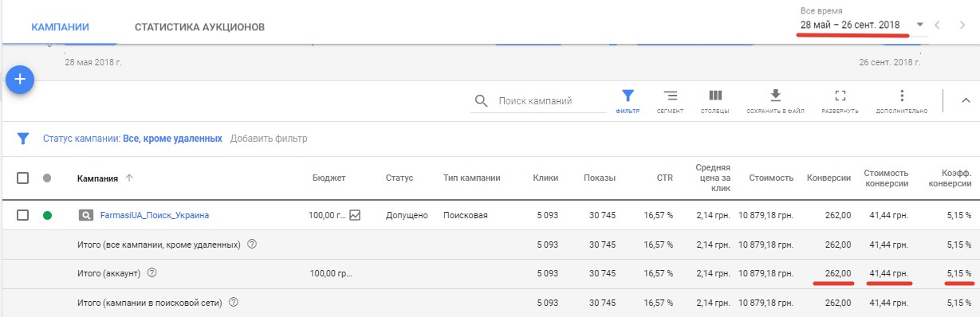Click 5 093 clicks in FarmasiUA row
980x317 pixels.
tap(546, 215)
